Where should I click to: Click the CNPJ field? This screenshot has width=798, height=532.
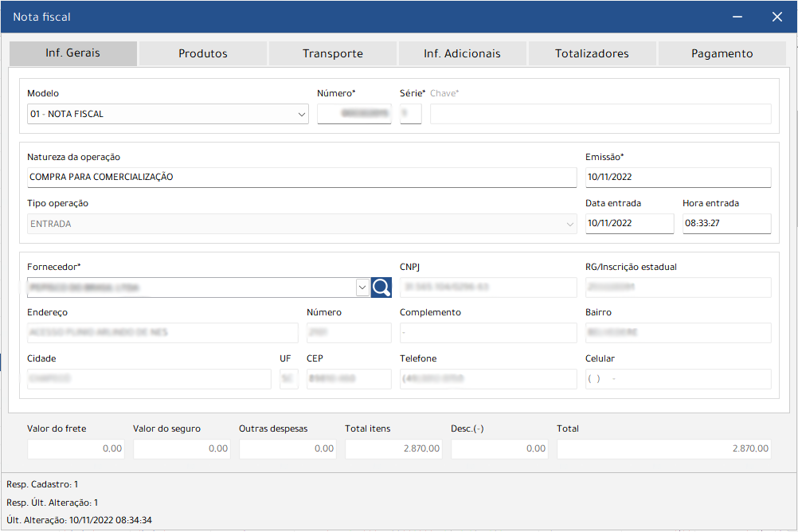pos(488,288)
